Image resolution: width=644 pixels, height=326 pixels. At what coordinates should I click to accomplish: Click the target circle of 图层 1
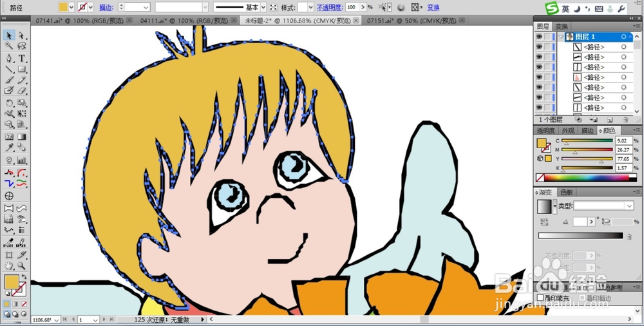tap(624, 37)
